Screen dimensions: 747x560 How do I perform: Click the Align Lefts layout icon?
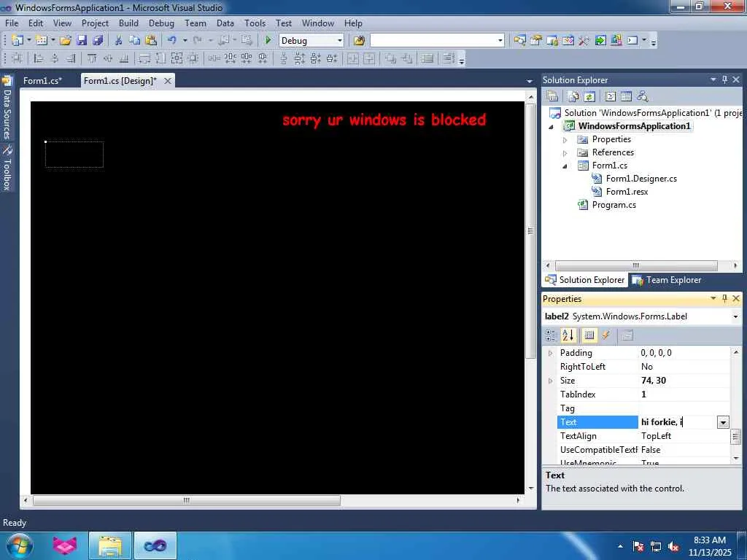pyautogui.click(x=39, y=58)
